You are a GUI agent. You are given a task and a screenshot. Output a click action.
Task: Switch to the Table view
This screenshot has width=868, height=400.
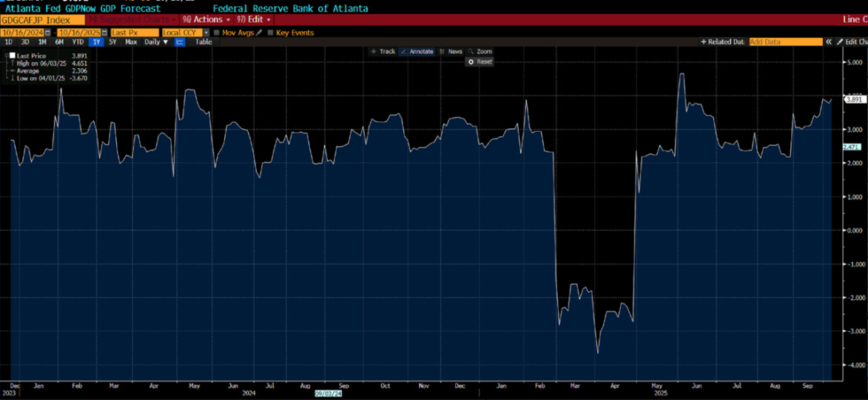pyautogui.click(x=203, y=42)
